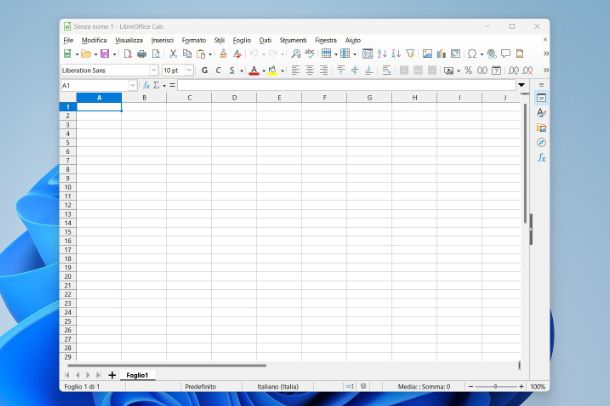610x406 pixels.
Task: Open Find and Replace magnifier icon
Action: (296, 54)
